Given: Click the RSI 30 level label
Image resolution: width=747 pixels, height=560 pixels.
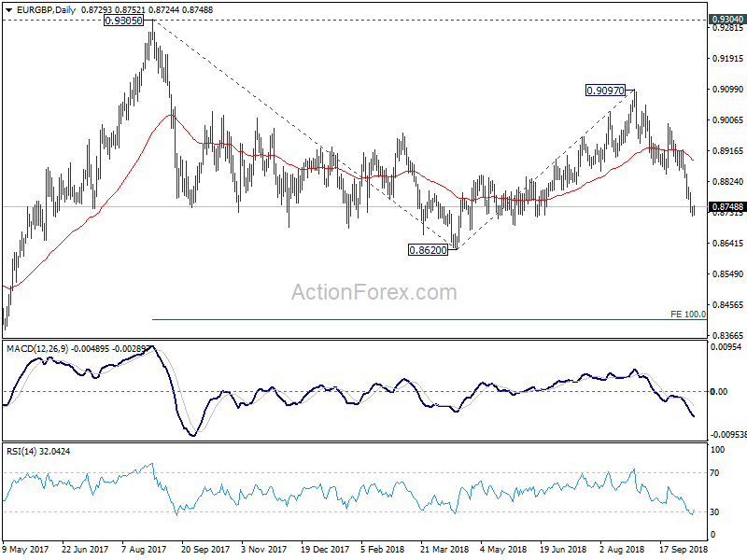Looking at the screenshot, I should (714, 511).
